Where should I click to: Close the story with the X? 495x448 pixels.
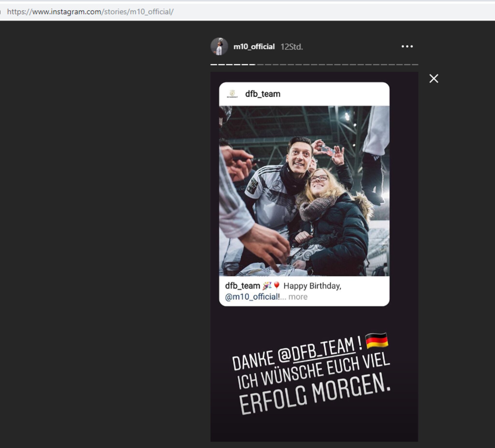(x=433, y=78)
